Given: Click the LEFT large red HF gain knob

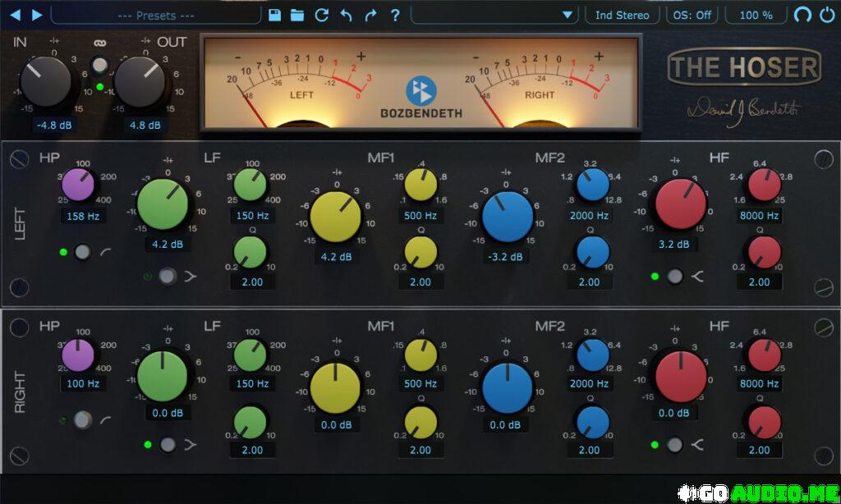Looking at the screenshot, I should (681, 205).
